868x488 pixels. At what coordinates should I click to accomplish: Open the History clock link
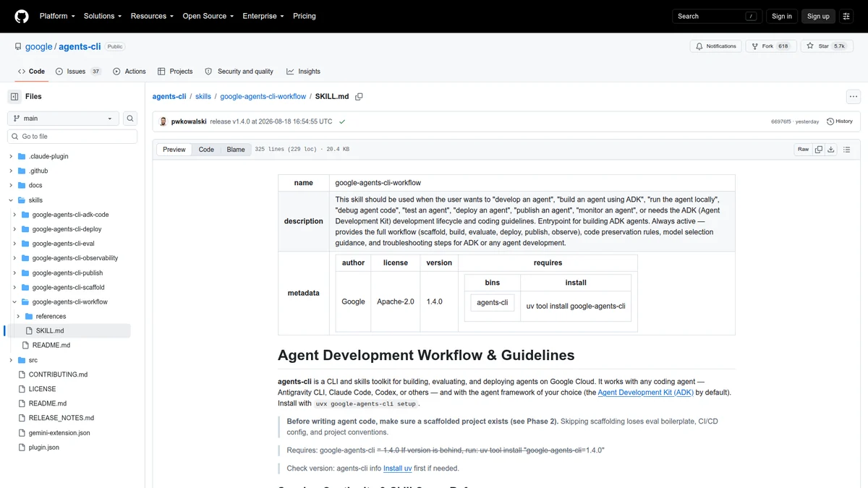840,121
